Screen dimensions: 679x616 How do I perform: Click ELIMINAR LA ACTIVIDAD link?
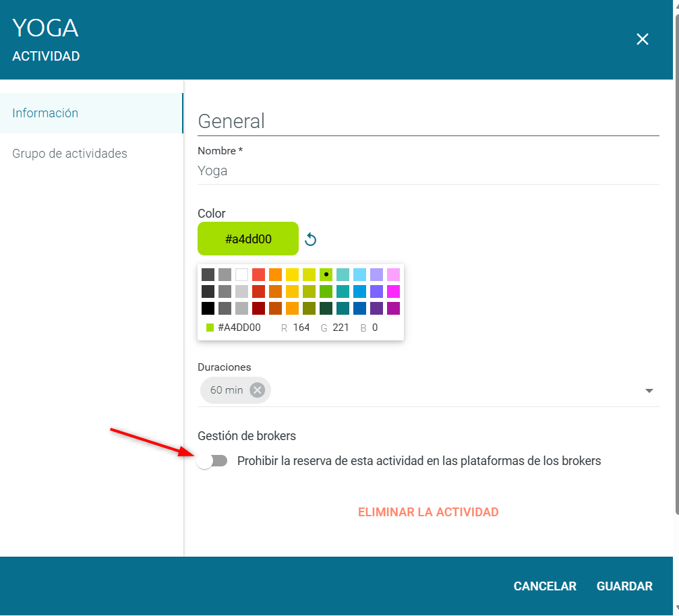[x=428, y=512]
